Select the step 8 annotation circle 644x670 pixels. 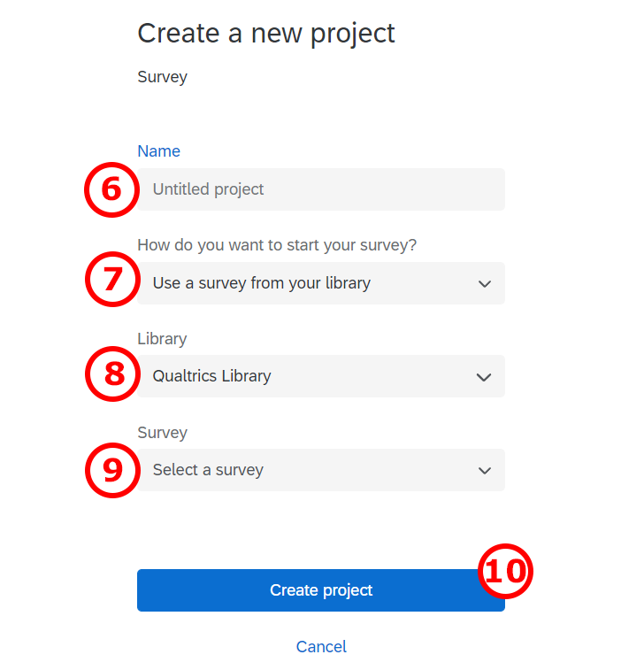[x=111, y=374]
